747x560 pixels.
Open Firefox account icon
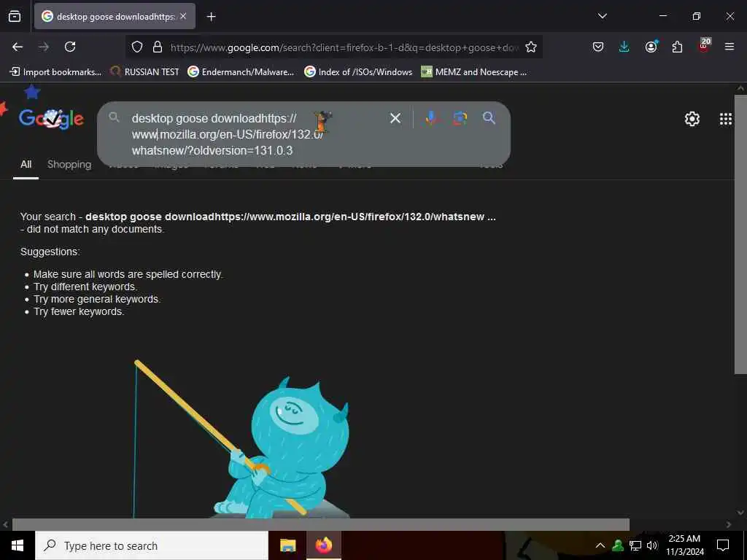(x=651, y=47)
